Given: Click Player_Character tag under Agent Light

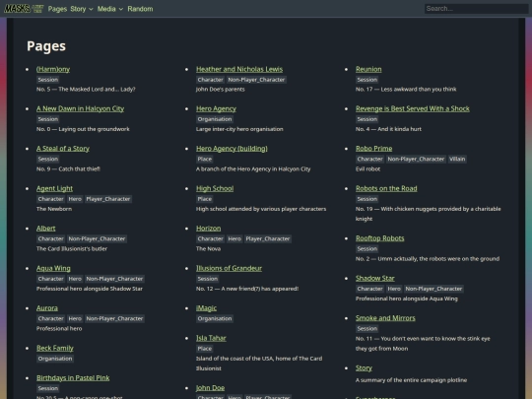Looking at the screenshot, I should coord(108,199).
